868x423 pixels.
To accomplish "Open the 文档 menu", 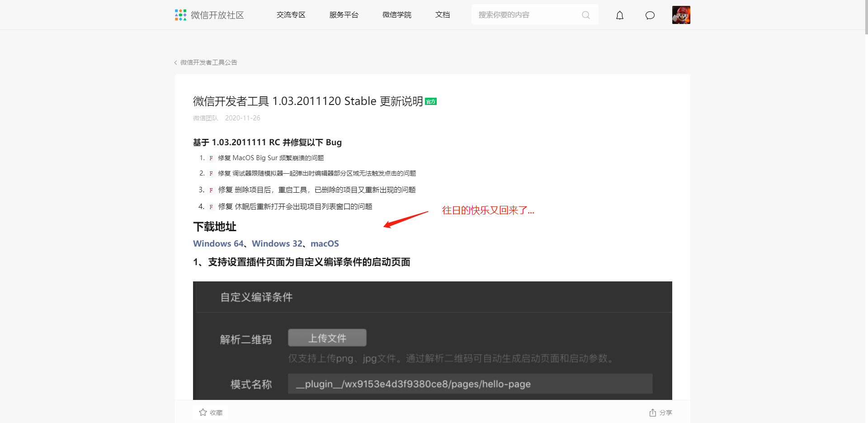I will tap(443, 15).
